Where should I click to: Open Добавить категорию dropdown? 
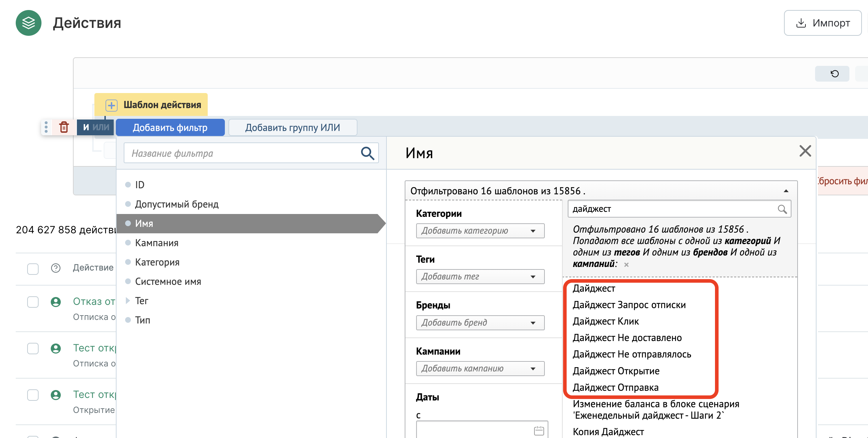pos(480,231)
